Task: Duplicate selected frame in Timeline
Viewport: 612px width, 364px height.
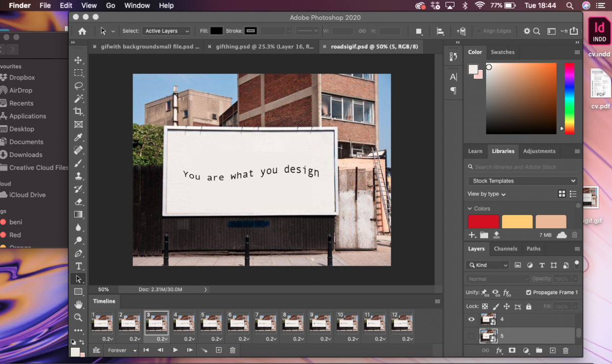Action: click(x=219, y=350)
